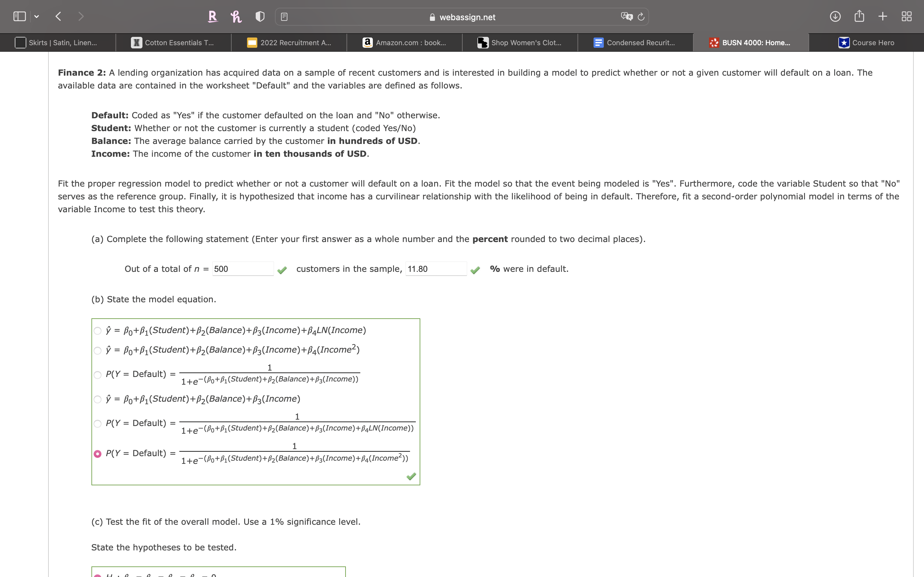The width and height of the screenshot is (924, 577).
Task: Click the Share icon in the toolbar
Action: (859, 16)
